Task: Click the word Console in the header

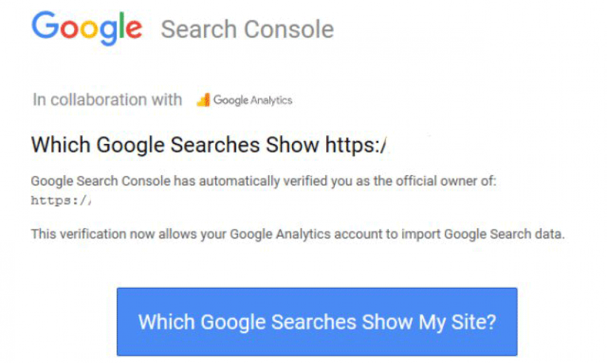Action: tap(289, 30)
